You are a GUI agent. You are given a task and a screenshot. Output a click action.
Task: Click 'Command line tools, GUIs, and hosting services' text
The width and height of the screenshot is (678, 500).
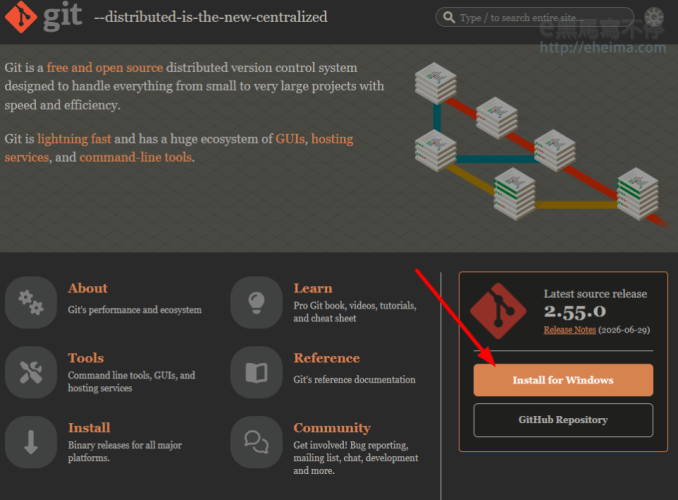(x=131, y=381)
